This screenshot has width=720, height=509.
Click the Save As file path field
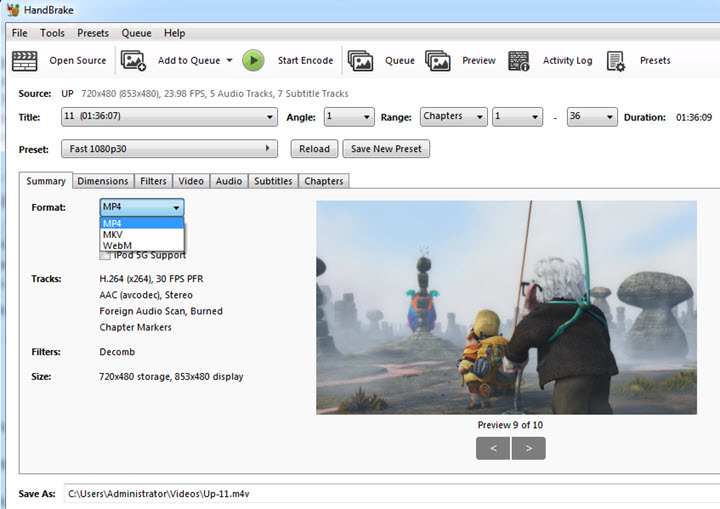point(391,494)
